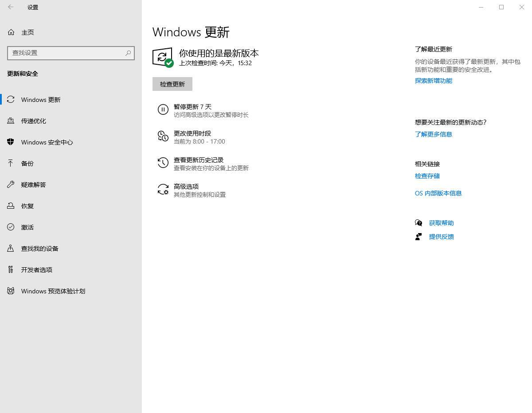Image resolution: width=532 pixels, height=413 pixels.
Task: Click the 相关链接 heading
Action: coord(427,164)
